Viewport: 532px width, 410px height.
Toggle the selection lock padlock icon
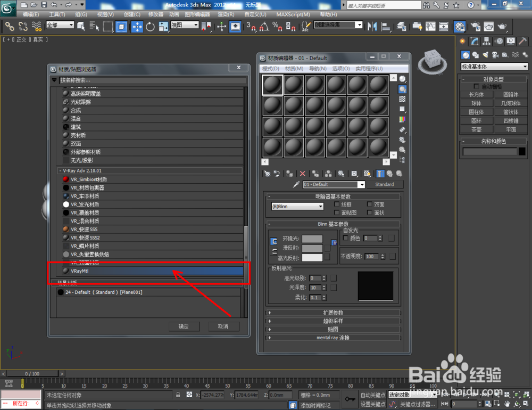(x=178, y=395)
